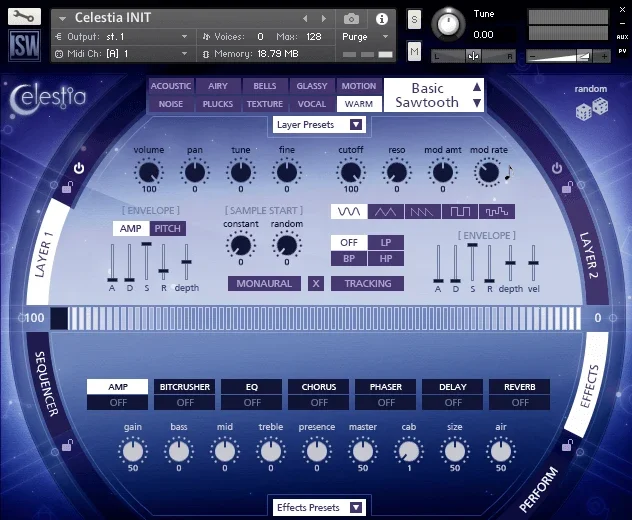Toggle DELAY OFF switch
The image size is (632, 520).
453,402
